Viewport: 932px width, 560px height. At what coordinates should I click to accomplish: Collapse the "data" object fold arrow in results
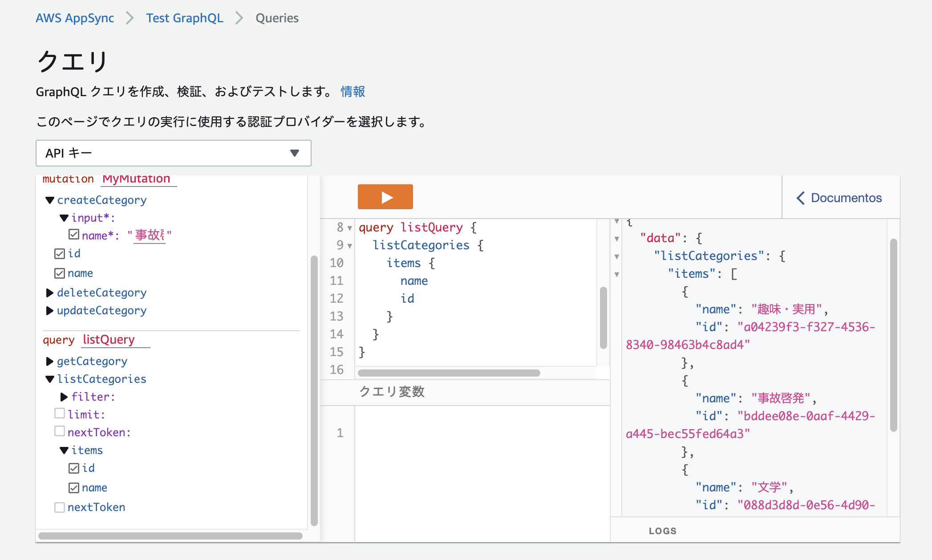click(x=617, y=239)
